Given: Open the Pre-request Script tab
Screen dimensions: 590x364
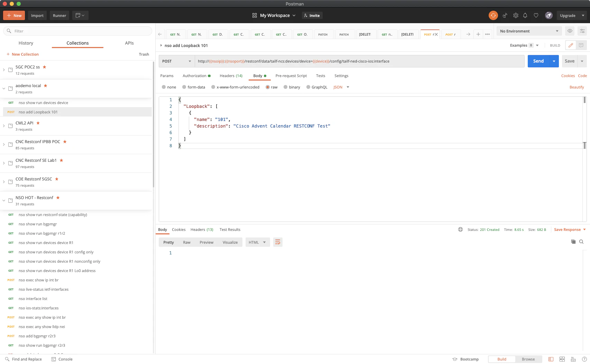Looking at the screenshot, I should (291, 76).
